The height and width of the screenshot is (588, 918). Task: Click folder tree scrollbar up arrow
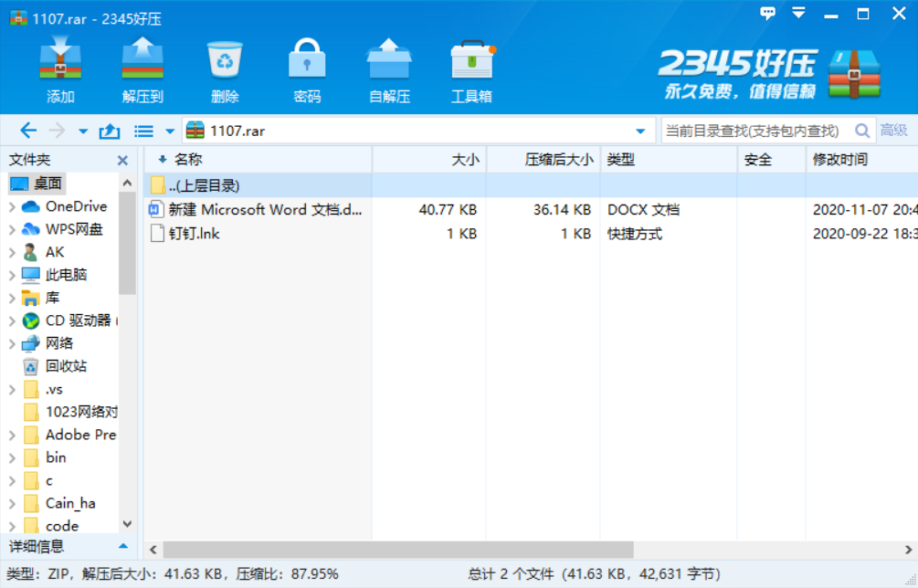128,184
